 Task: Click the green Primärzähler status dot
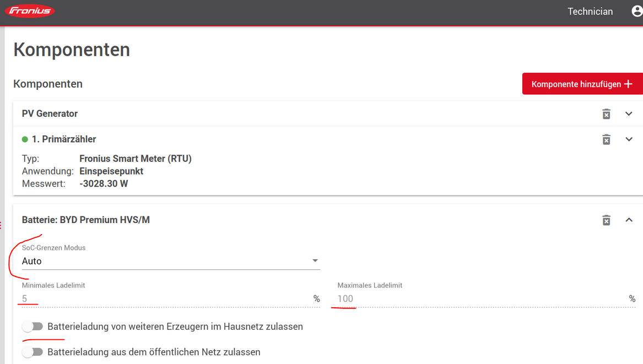(x=25, y=139)
